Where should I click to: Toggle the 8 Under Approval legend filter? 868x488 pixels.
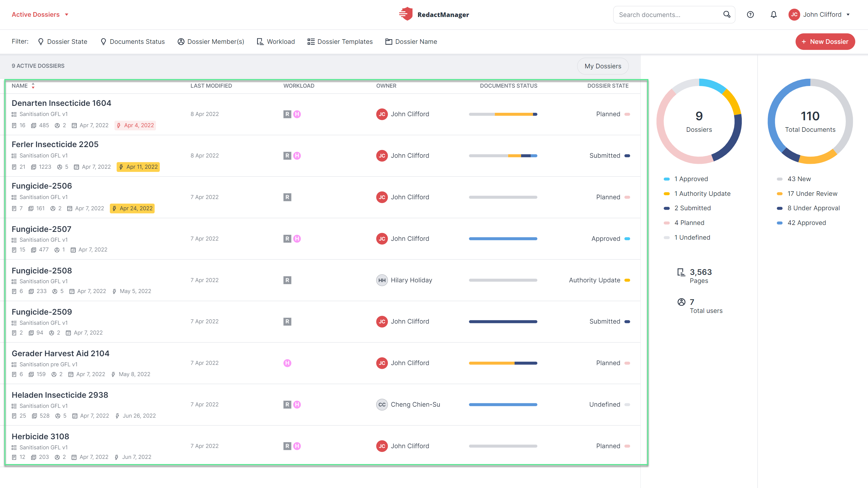click(x=808, y=208)
